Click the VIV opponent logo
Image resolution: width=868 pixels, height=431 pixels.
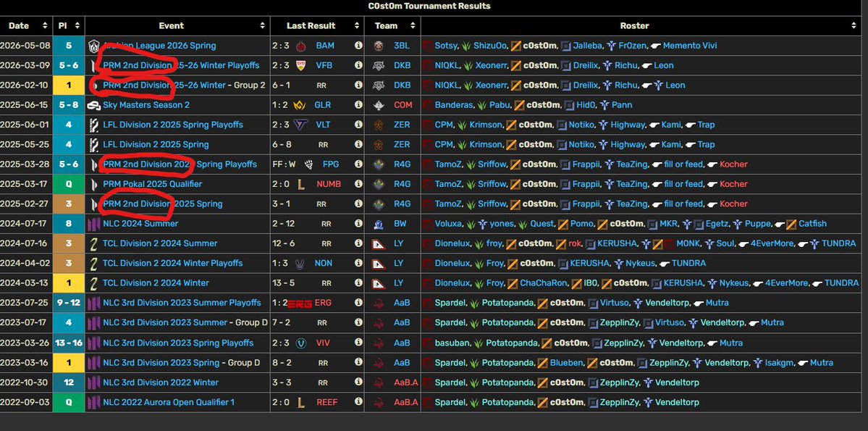point(301,343)
